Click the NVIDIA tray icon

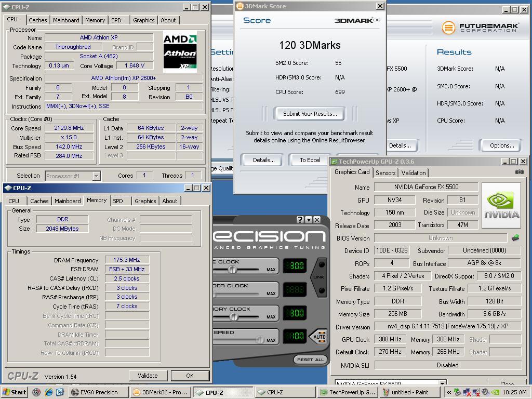(495, 392)
